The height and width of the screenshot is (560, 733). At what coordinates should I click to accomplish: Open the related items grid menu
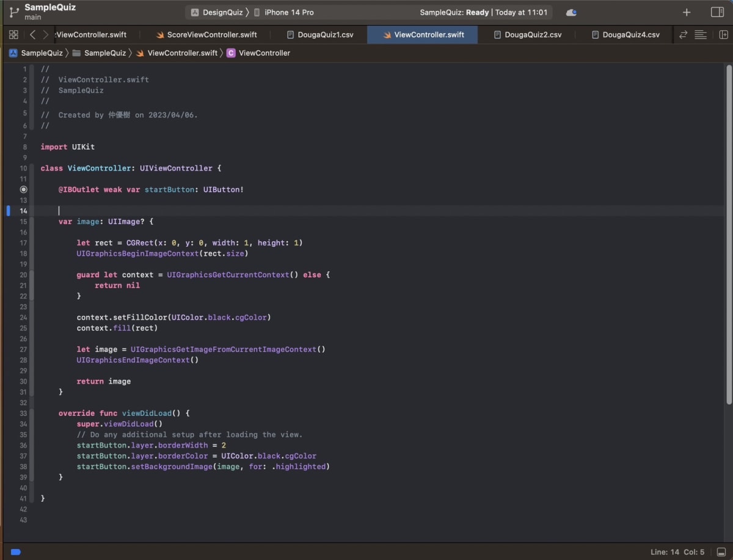point(13,35)
